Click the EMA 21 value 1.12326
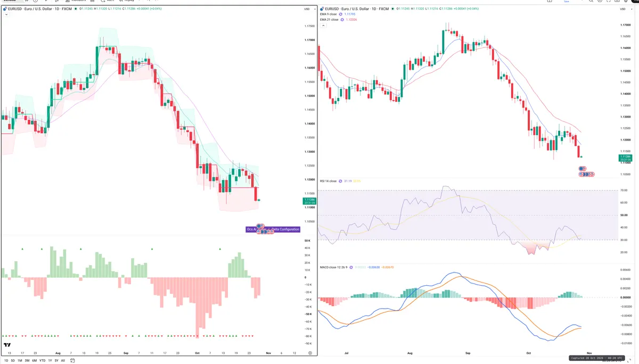Screen dimensions: 639x364 click(x=353, y=19)
